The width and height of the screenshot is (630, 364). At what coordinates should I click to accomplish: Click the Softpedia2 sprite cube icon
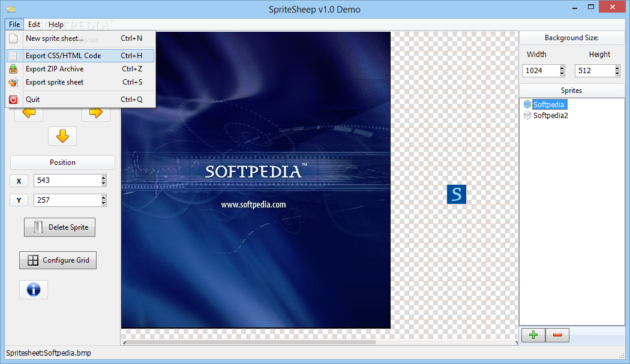coord(527,116)
